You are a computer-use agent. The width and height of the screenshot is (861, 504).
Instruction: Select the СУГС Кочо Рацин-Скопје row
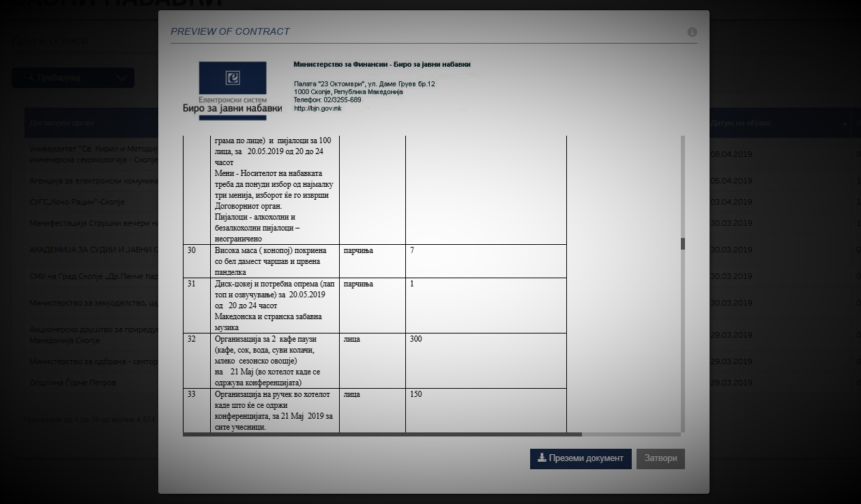pos(77,202)
